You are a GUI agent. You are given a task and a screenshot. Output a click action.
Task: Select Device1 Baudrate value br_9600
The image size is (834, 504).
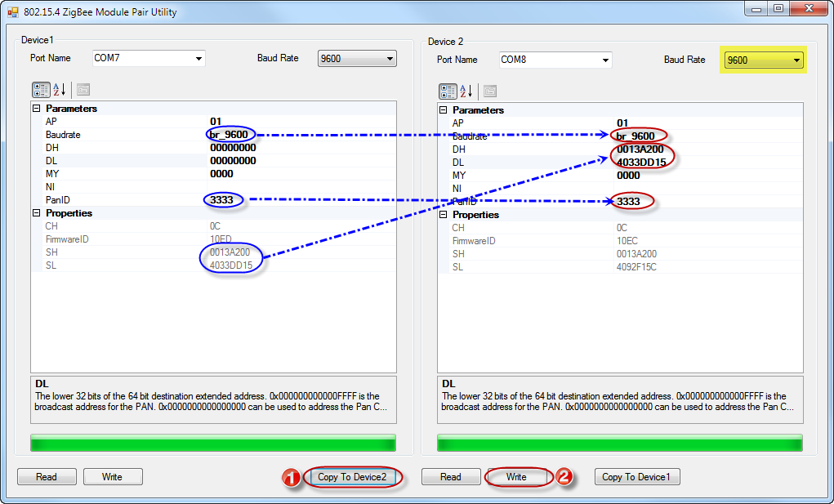(229, 135)
